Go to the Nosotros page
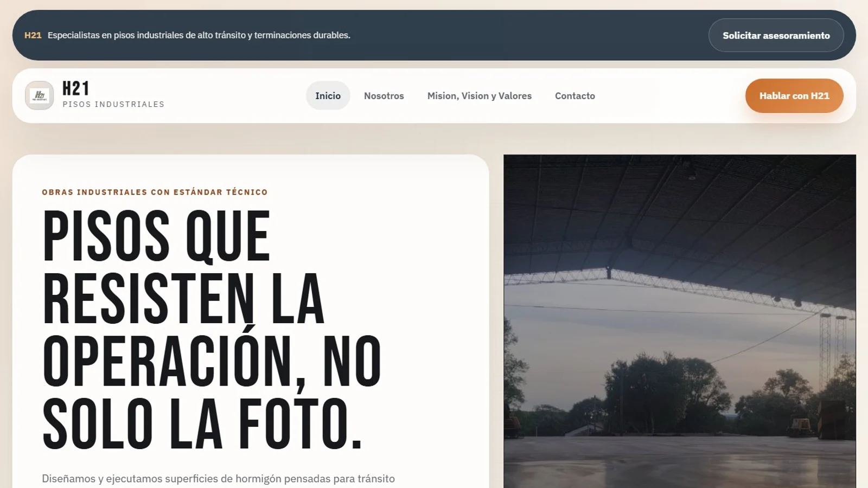Screen dimensions: 868x488 coord(384,96)
